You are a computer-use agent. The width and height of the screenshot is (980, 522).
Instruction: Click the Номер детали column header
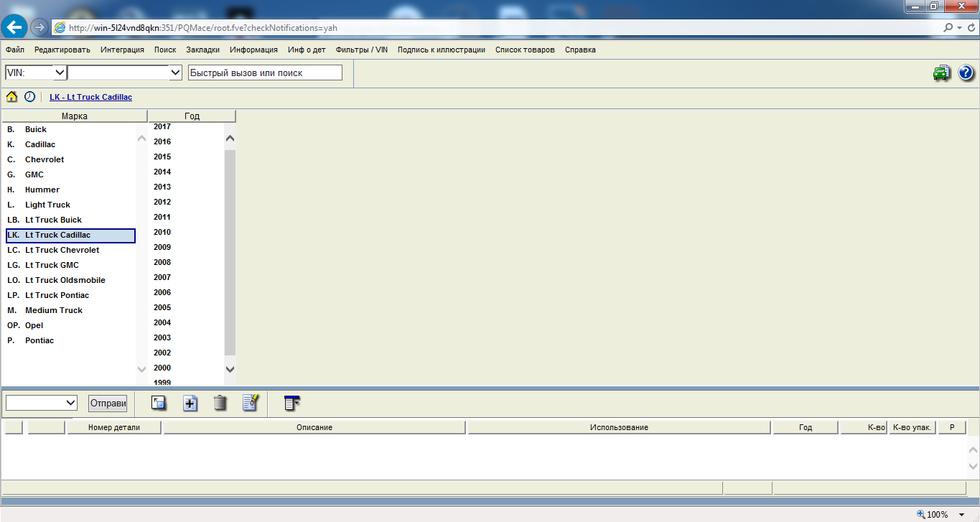point(114,427)
